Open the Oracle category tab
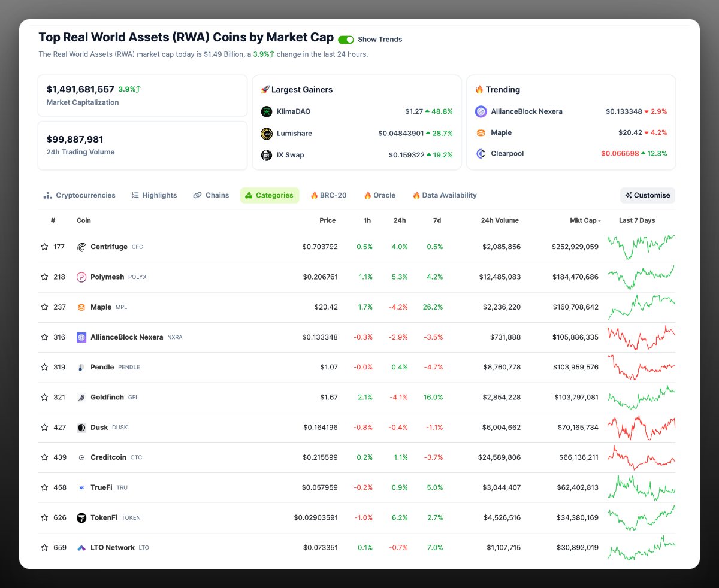719x588 pixels. 379,195
